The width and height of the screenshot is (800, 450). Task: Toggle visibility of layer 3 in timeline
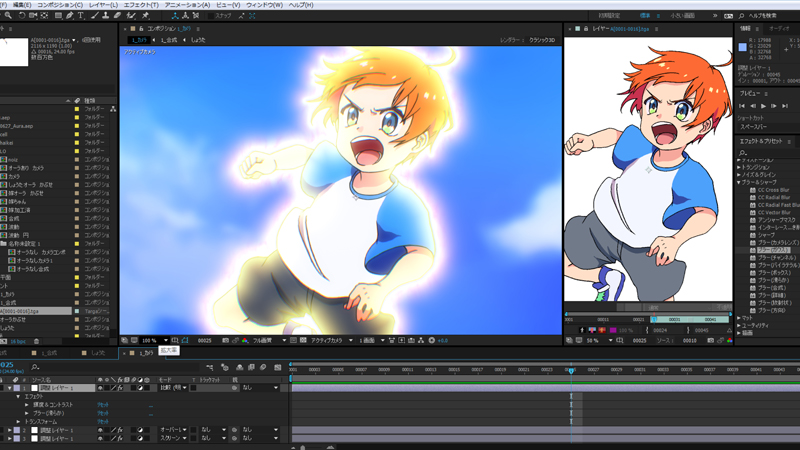pos(101,438)
